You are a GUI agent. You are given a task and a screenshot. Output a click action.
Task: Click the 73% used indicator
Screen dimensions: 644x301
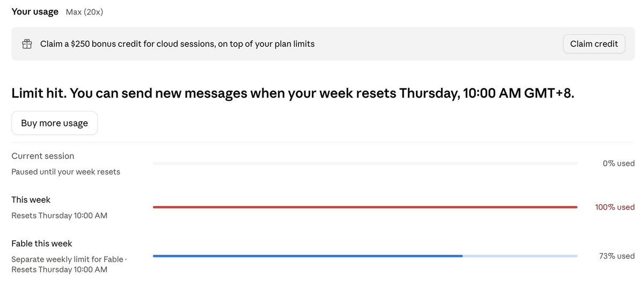pos(617,256)
